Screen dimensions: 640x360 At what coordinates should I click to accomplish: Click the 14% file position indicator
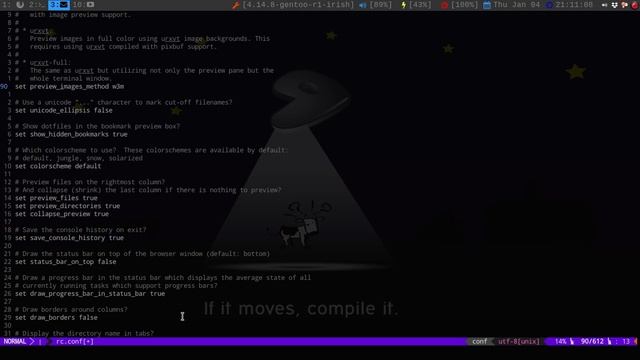pos(561,342)
